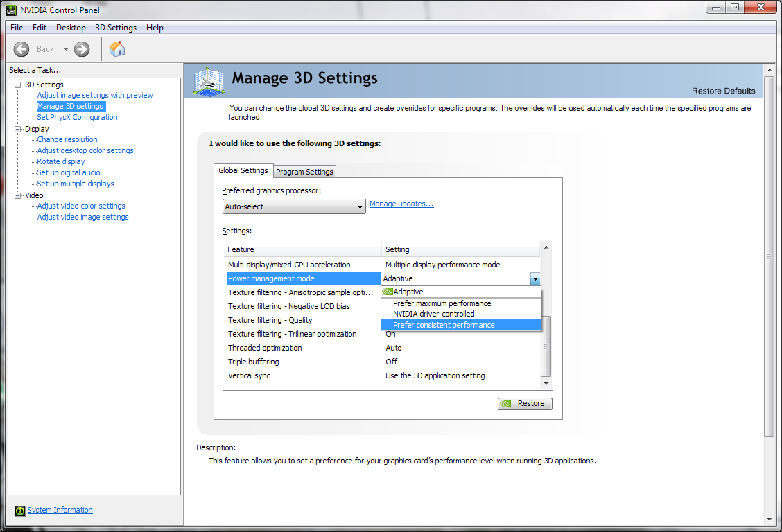Click the Back arrow navigation icon
This screenshot has width=782, height=532.
coord(21,49)
